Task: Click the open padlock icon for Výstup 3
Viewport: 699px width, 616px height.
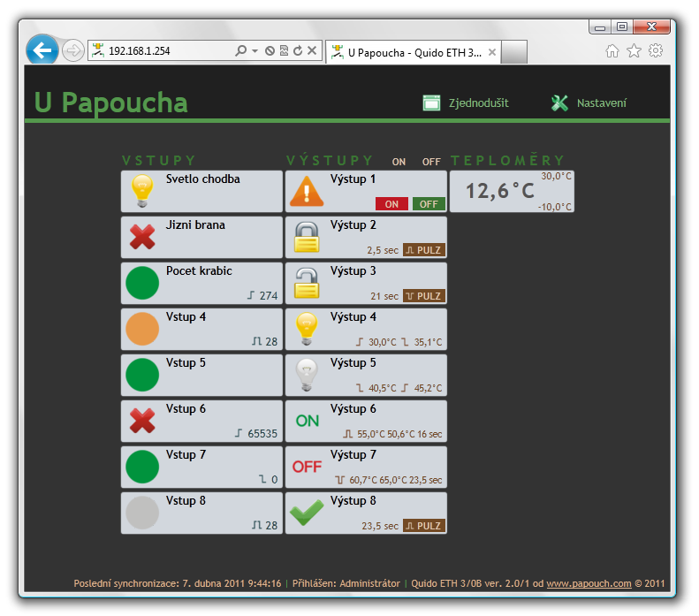Action: 307,283
